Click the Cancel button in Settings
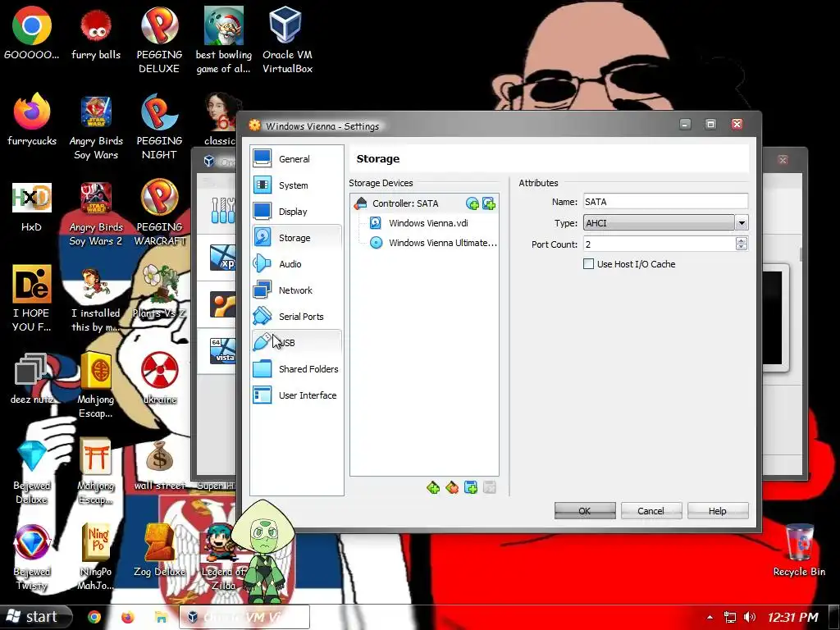 pos(651,511)
